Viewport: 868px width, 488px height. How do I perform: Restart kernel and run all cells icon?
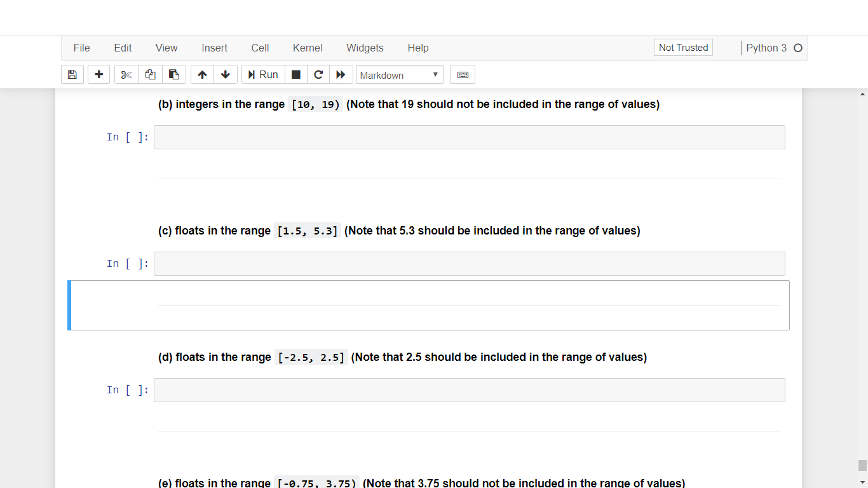(x=341, y=74)
